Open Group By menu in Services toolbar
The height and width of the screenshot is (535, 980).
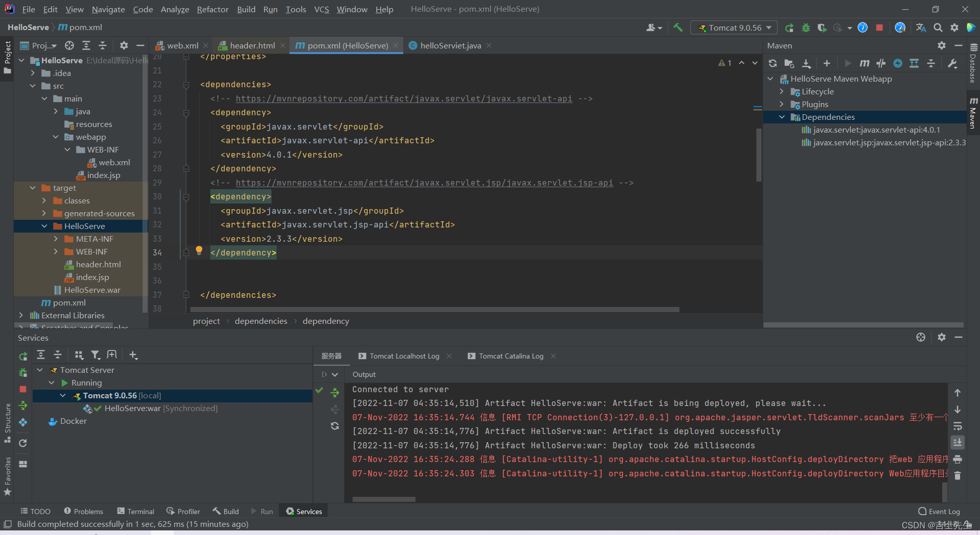point(79,355)
